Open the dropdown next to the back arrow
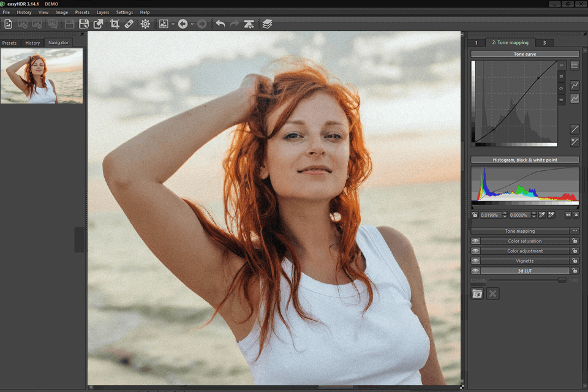Screen dimensions: 588x392 (193, 24)
